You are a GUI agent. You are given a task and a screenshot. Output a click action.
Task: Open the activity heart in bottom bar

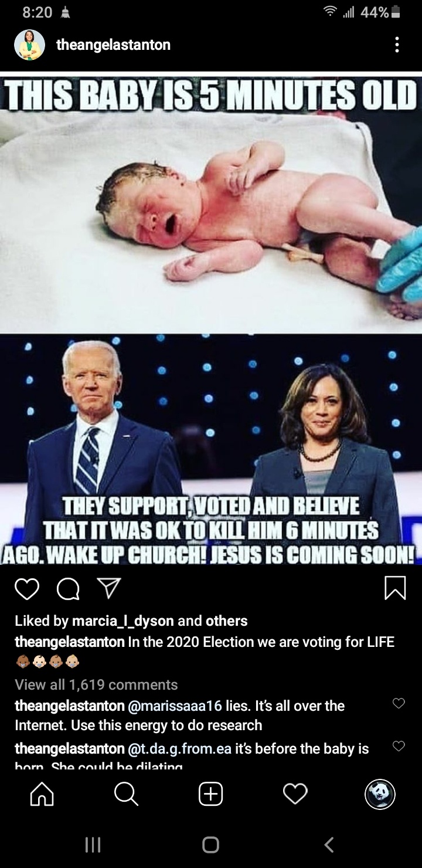295,795
